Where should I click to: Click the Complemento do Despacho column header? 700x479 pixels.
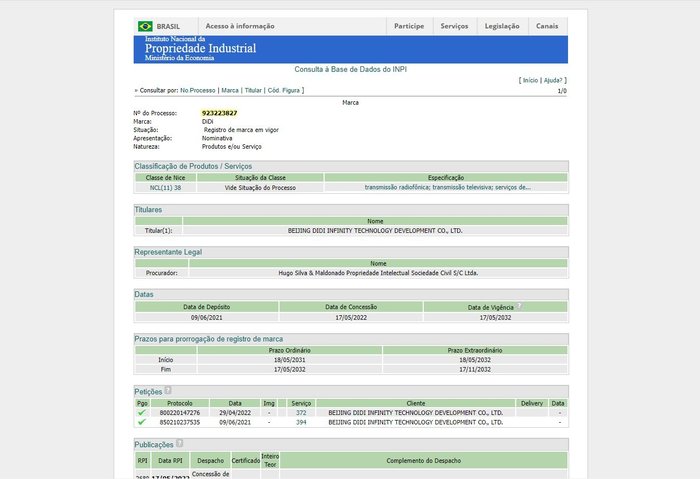pyautogui.click(x=423, y=460)
